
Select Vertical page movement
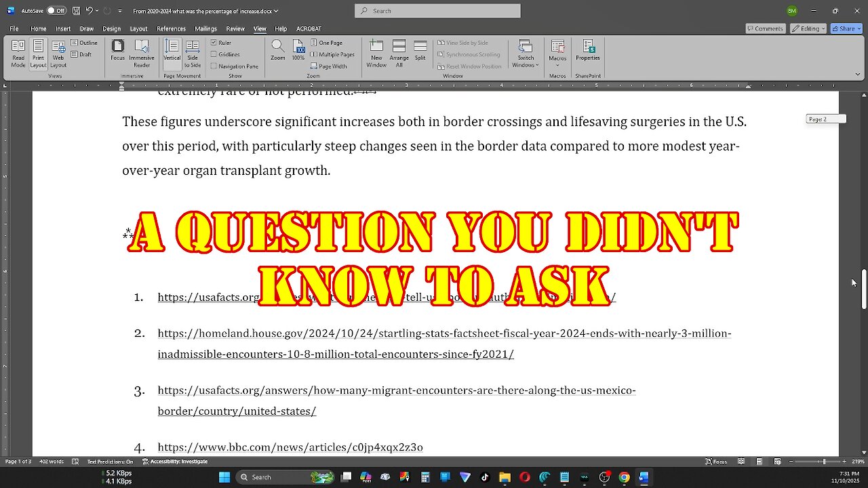coord(172,54)
